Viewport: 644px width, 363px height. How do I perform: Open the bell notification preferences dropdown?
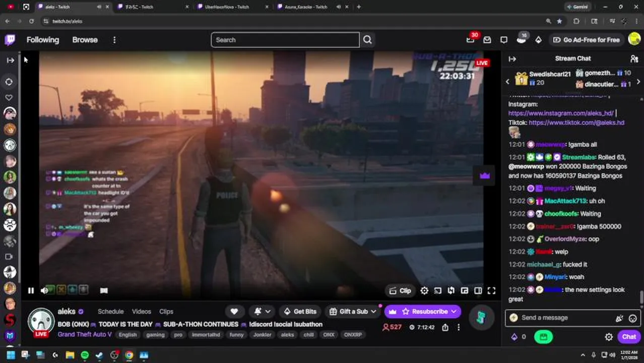point(263,312)
